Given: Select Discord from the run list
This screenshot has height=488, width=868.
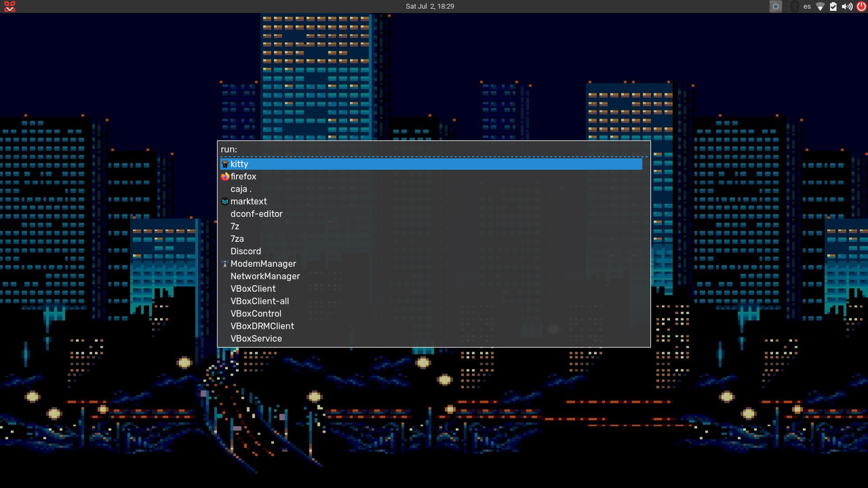Looking at the screenshot, I should 245,251.
